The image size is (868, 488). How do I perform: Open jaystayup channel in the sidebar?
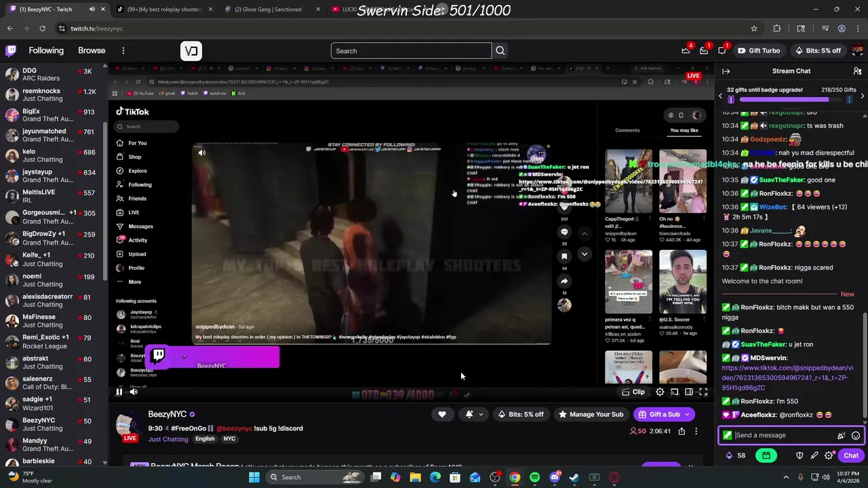coord(53,176)
